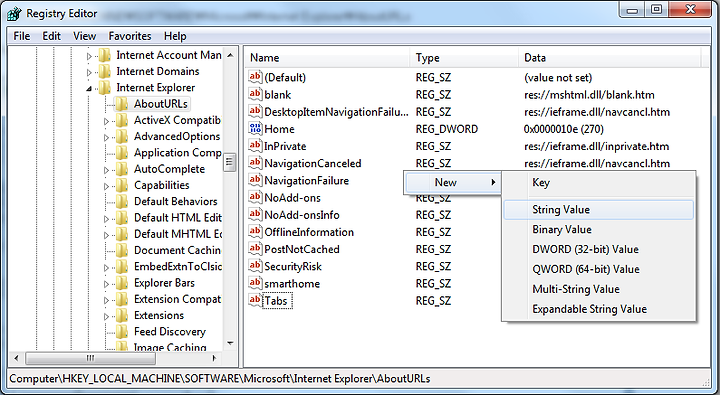Viewport: 720px width, 395px height.
Task: Click the Home DWORD binary icon
Action: 255,129
